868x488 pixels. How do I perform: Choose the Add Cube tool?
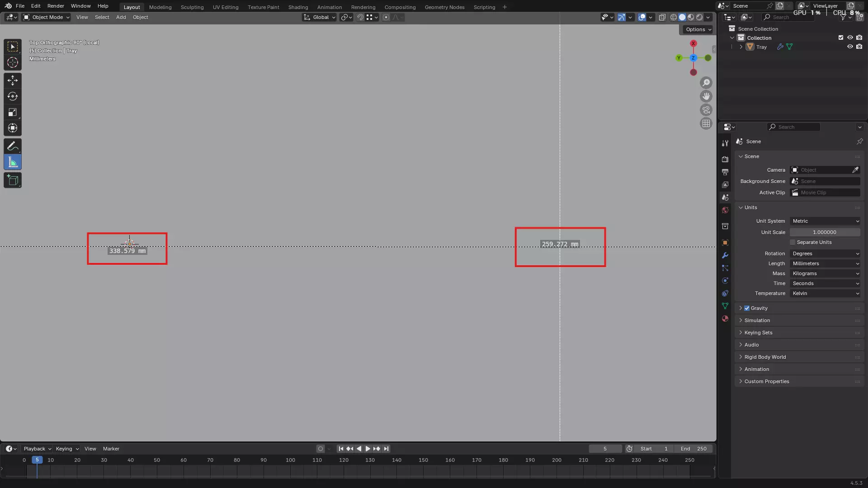[x=13, y=180]
